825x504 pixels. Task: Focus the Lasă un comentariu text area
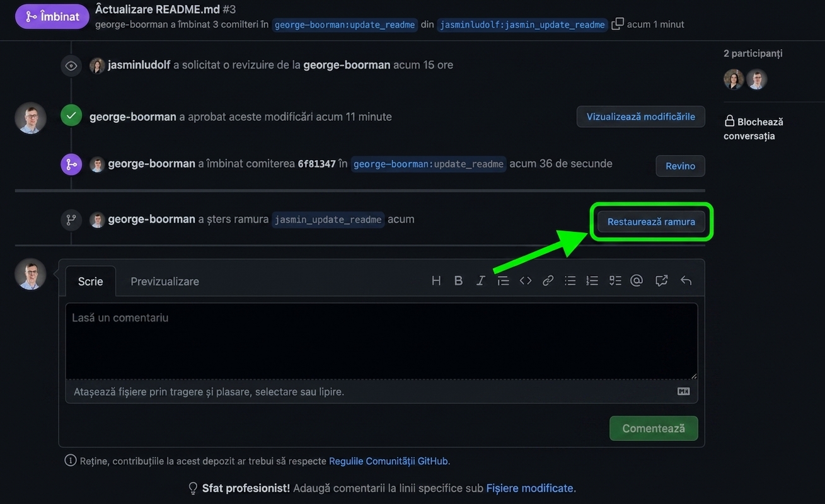point(381,341)
